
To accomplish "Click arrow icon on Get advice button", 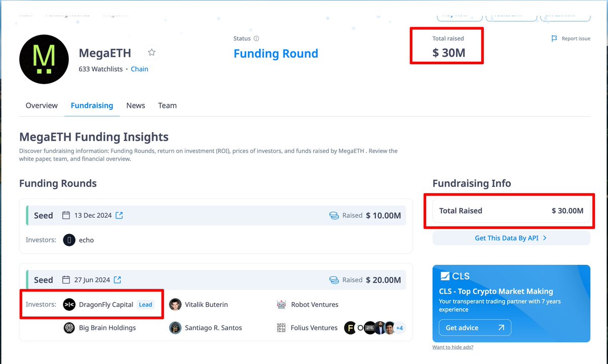I will (x=501, y=328).
